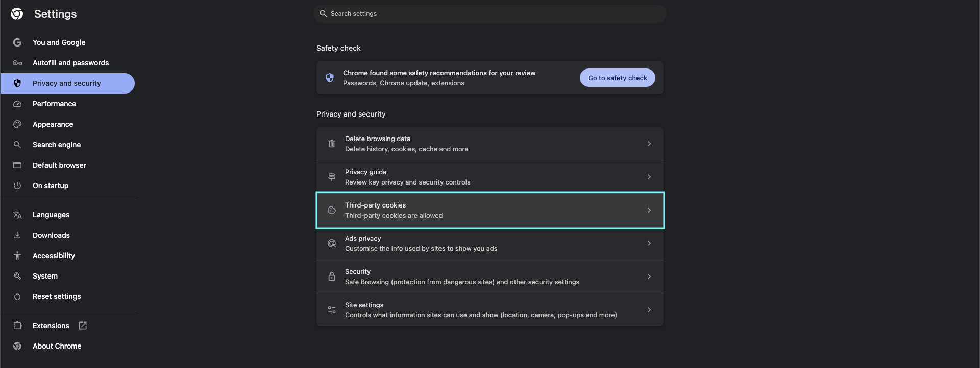Click the Chrome logo next to Settings
This screenshot has width=980, height=368.
point(17,14)
